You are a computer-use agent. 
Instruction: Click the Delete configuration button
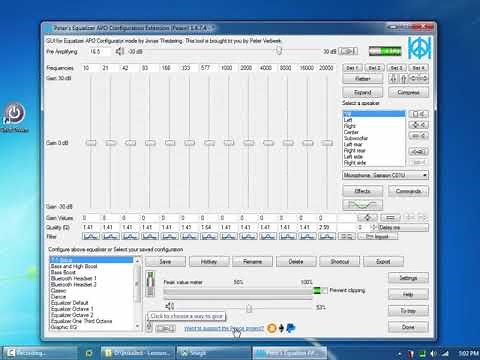[x=296, y=262]
